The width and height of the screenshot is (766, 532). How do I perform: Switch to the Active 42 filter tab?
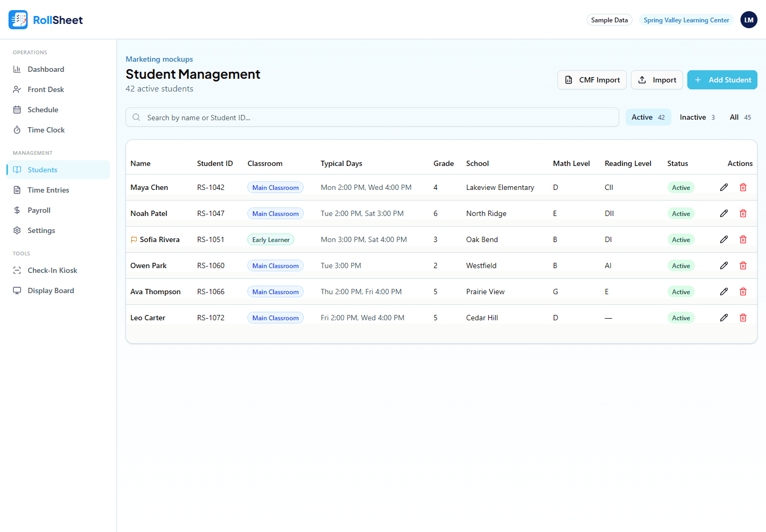[x=648, y=117]
